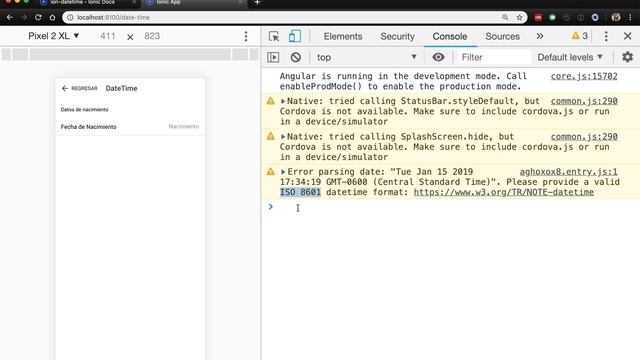Viewport: 640px width, 360px height.
Task: Open the w3.org NOTE-datetime link
Action: point(504,192)
